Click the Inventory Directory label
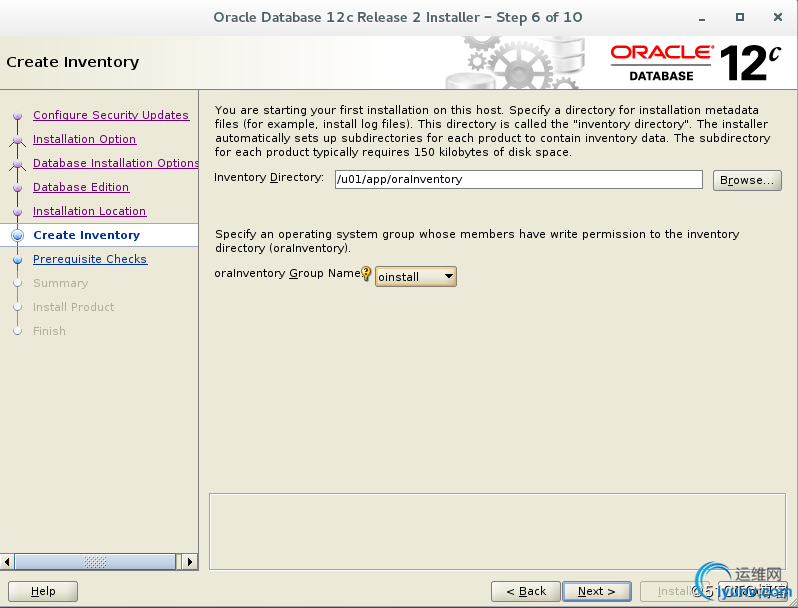This screenshot has width=798, height=608. click(269, 177)
